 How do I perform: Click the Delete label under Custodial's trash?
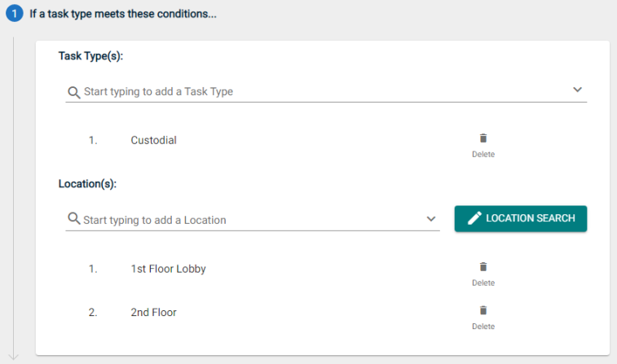483,155
